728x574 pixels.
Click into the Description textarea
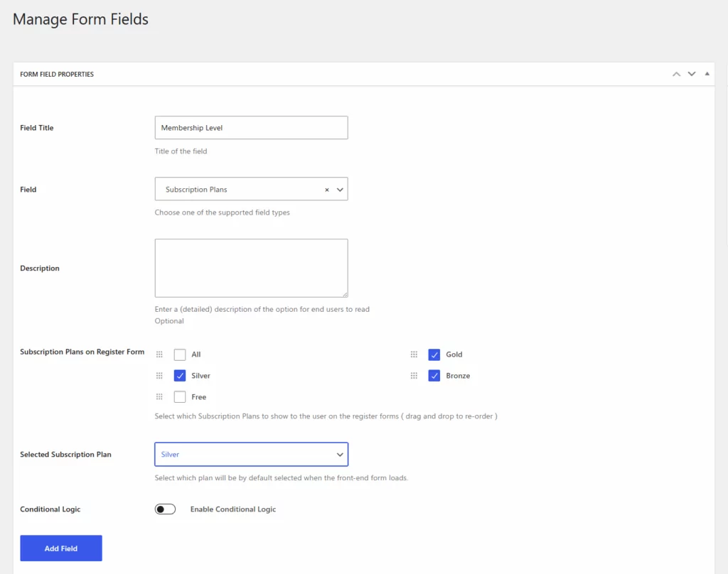[251, 269]
